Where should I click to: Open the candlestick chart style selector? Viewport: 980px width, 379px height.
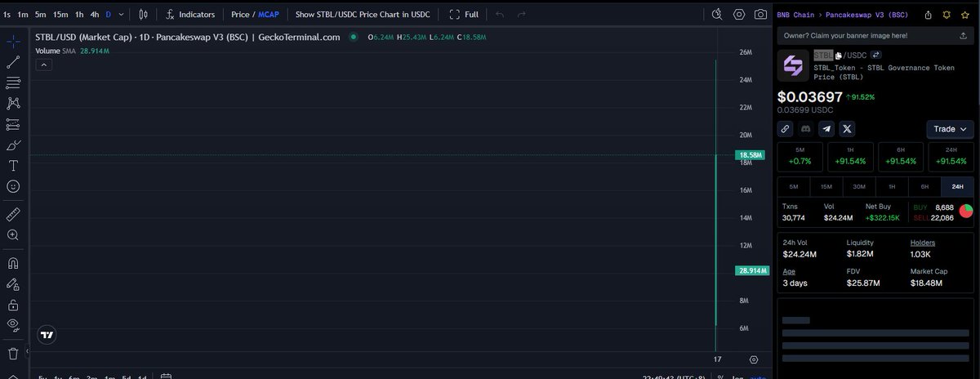pos(144,14)
